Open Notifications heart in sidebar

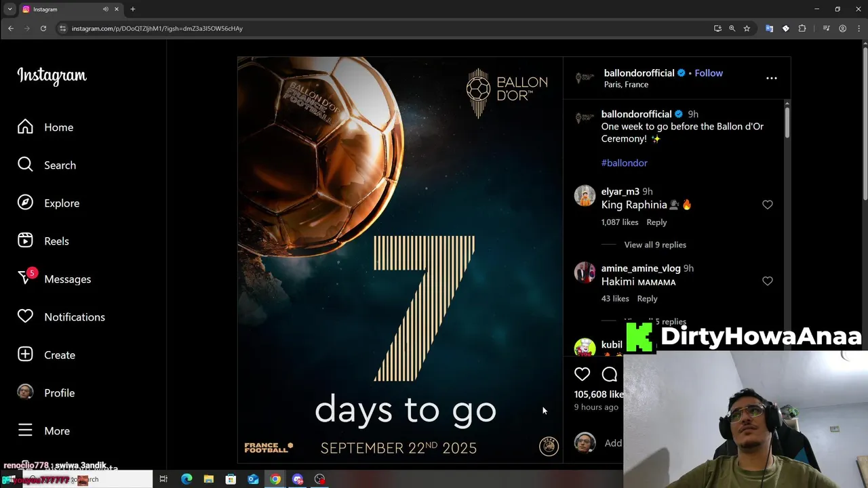pyautogui.click(x=61, y=317)
